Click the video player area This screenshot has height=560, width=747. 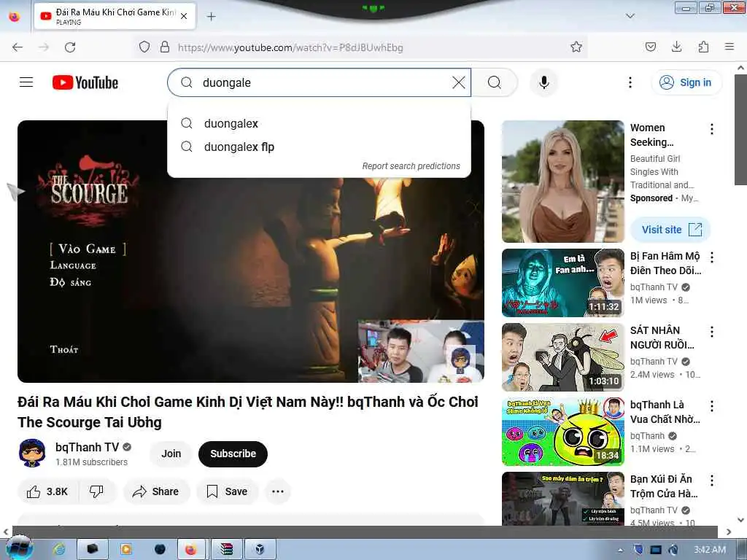click(x=251, y=251)
